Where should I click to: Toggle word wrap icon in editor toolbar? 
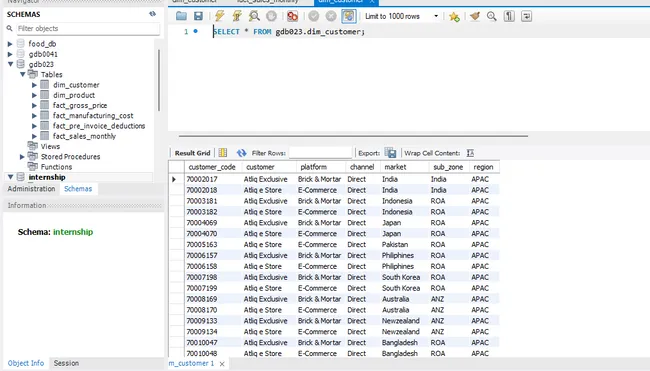(526, 16)
